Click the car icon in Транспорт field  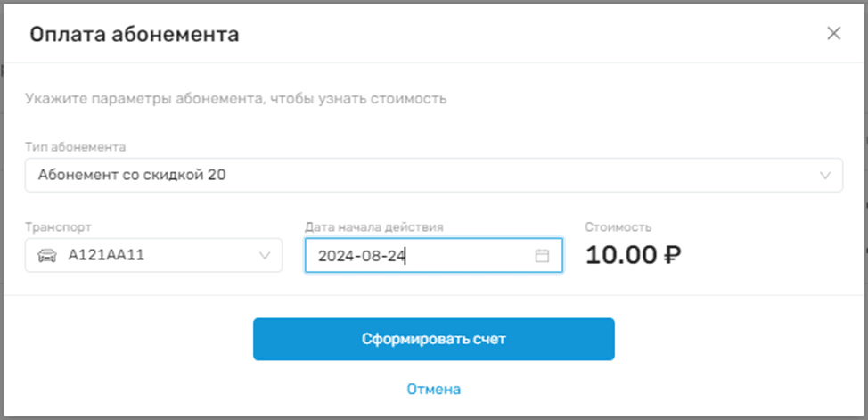[46, 256]
